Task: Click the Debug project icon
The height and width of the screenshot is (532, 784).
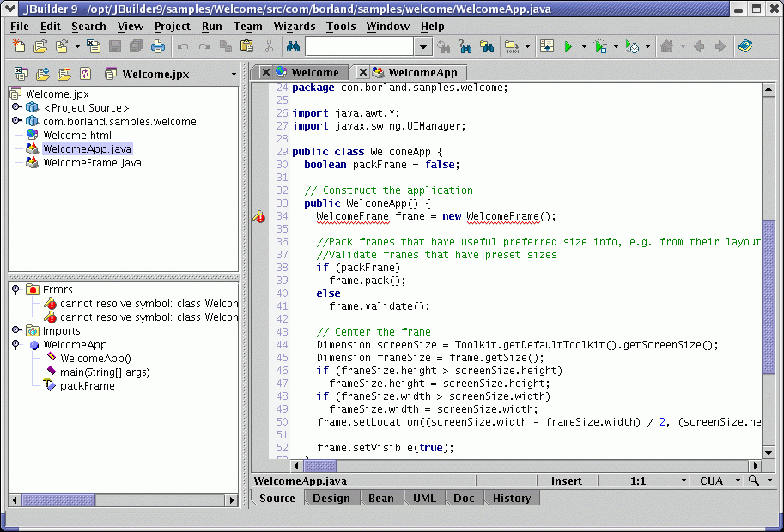Action: pos(601,47)
